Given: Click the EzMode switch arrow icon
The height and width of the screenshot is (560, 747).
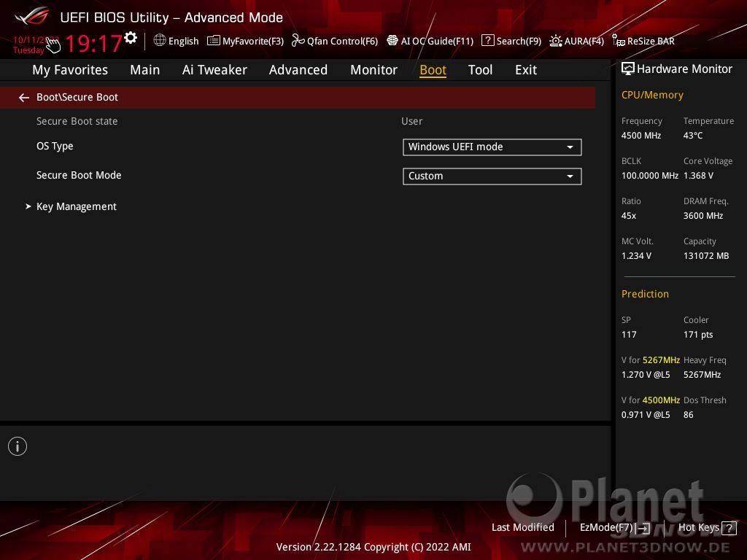Looking at the screenshot, I should click(643, 528).
